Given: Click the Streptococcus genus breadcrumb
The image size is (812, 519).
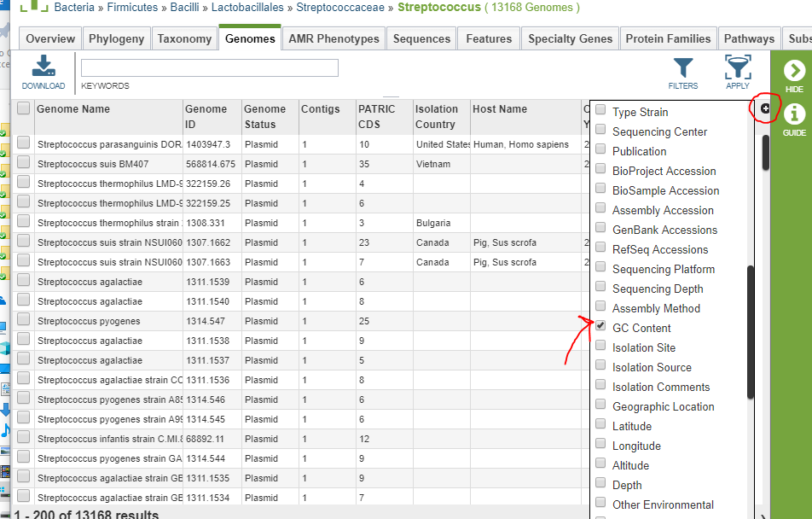Looking at the screenshot, I should click(439, 8).
